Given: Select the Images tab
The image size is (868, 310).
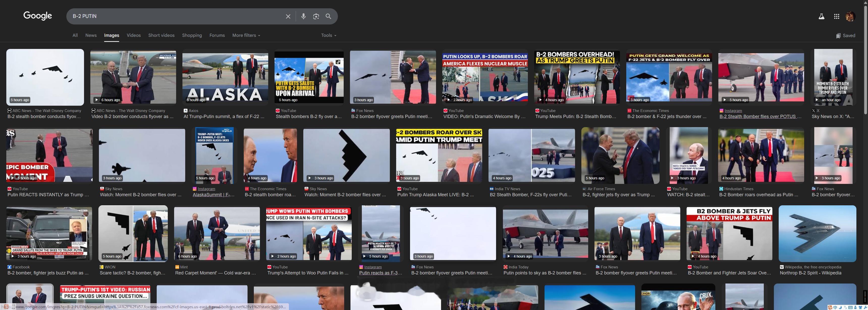Looking at the screenshot, I should tap(112, 35).
